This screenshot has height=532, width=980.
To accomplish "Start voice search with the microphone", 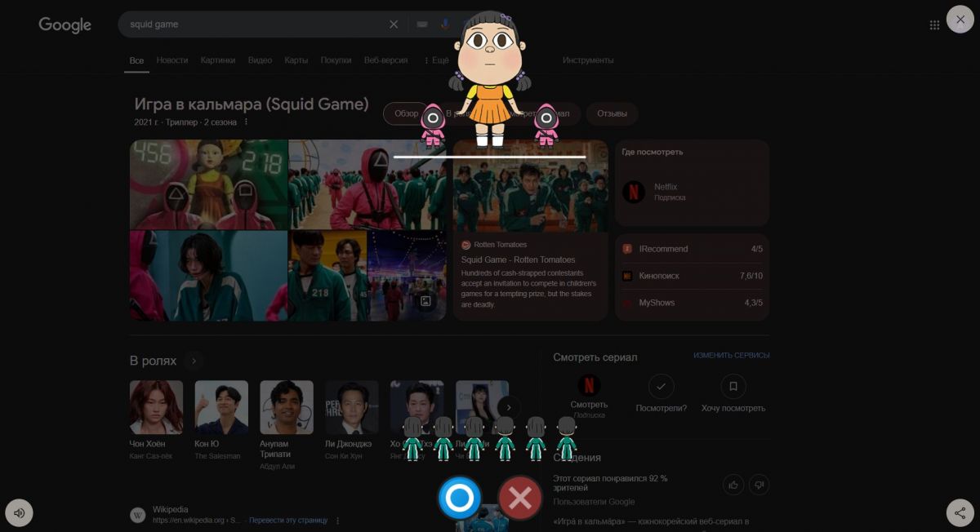I will pyautogui.click(x=444, y=24).
